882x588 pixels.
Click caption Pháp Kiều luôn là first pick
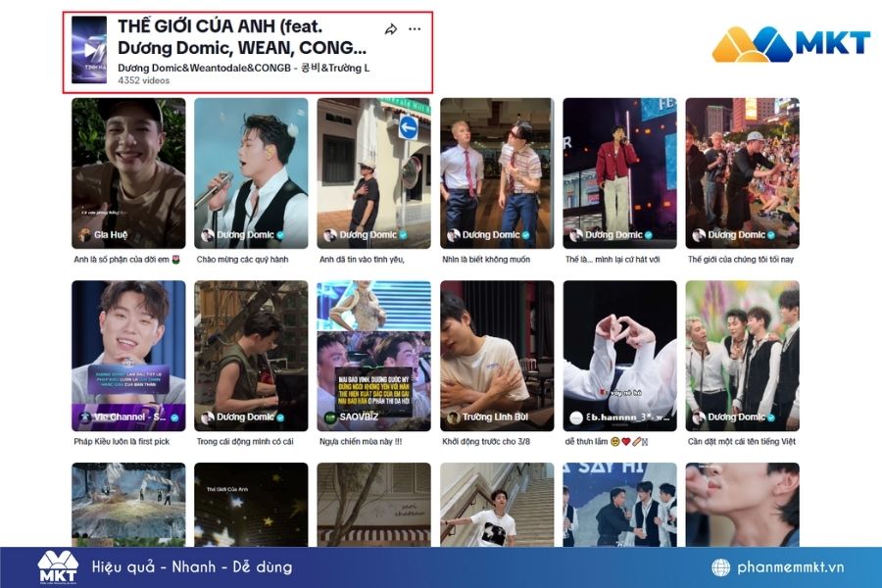122,442
